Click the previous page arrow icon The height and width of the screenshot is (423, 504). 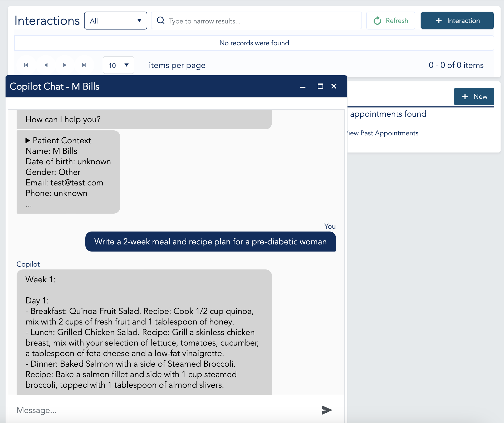click(x=46, y=65)
